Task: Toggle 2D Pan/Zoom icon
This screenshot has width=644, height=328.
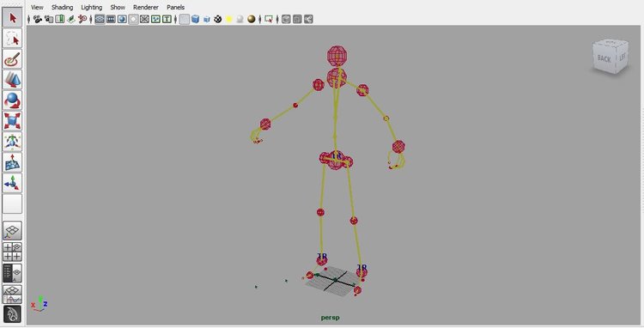Action: 82,19
